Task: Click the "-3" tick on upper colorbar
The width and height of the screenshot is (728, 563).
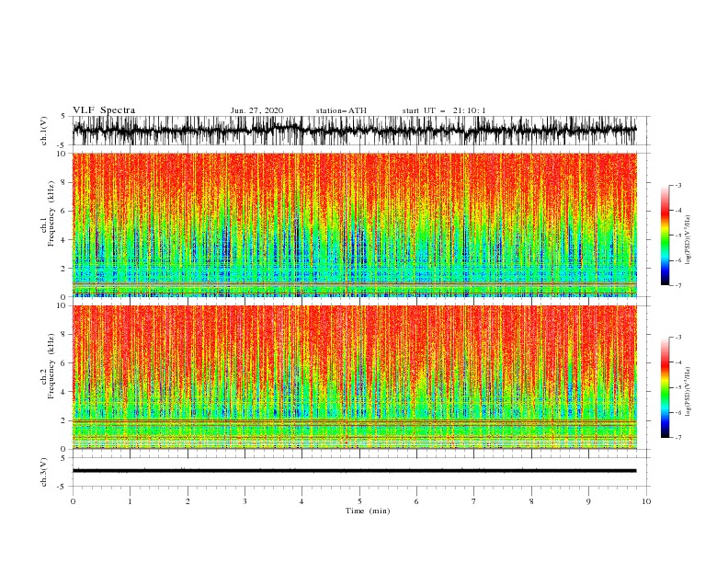Action: coord(677,185)
